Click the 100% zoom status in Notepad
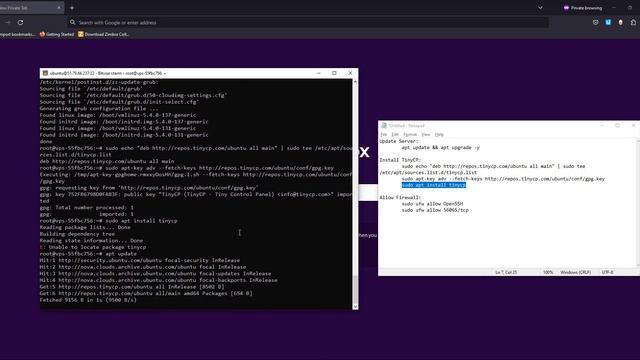Screen dimensions: 640x360 click(548, 272)
